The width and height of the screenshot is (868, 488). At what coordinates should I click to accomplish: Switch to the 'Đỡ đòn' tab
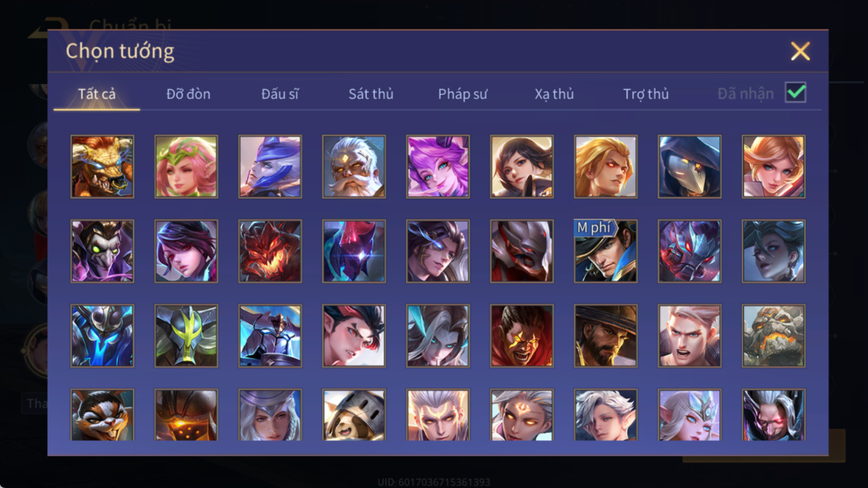tap(188, 94)
